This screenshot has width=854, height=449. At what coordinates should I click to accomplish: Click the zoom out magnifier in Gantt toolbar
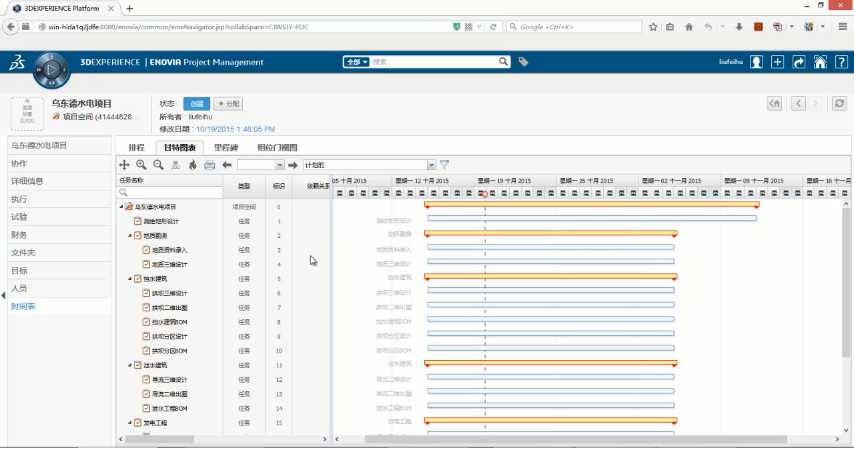click(157, 164)
